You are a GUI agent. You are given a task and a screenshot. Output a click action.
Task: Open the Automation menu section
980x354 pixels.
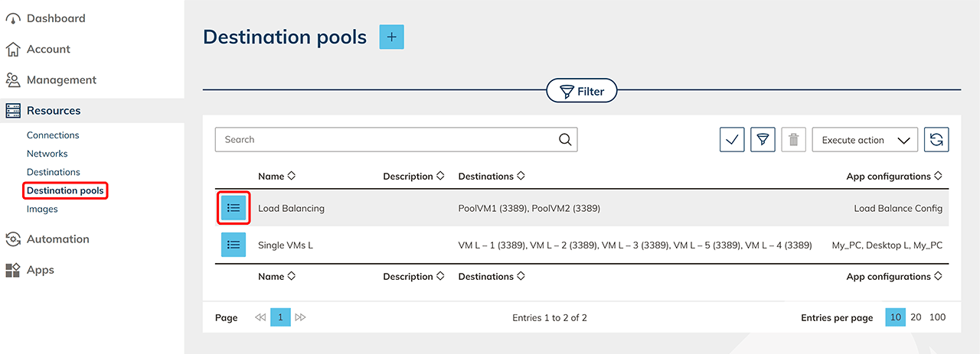click(57, 239)
